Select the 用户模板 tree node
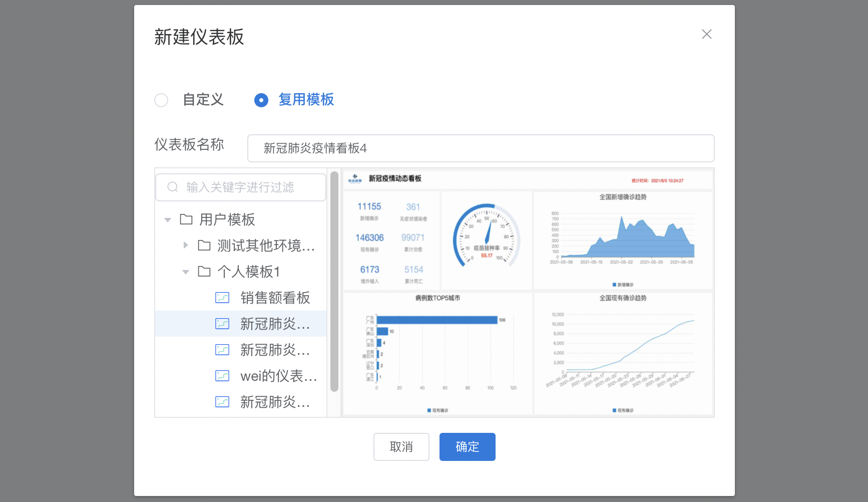The image size is (868, 502). coord(241,219)
